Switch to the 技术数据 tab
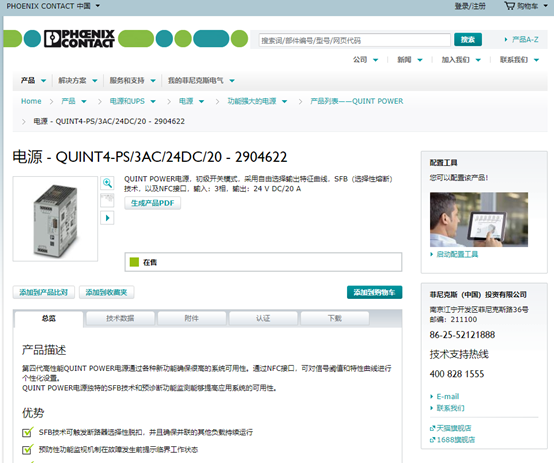Viewport: 554px width, 463px height. (x=120, y=318)
